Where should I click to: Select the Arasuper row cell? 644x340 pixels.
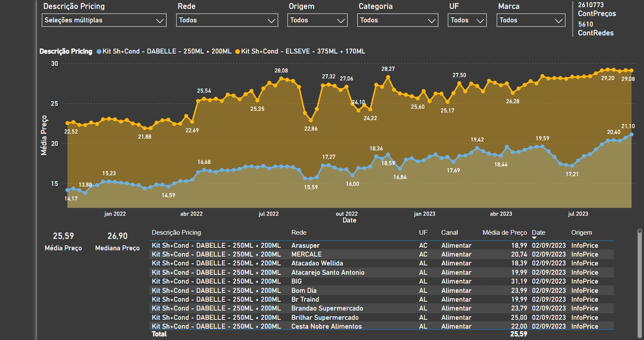coord(305,246)
